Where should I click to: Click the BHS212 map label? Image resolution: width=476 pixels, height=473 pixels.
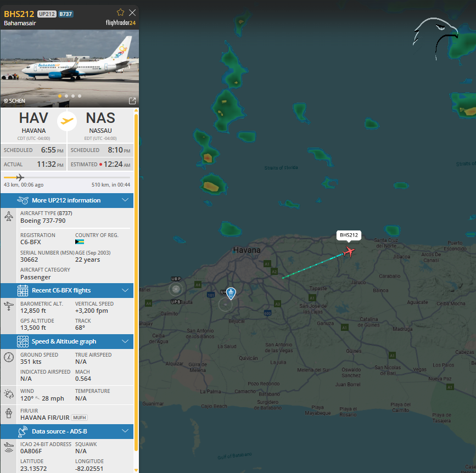(x=349, y=235)
